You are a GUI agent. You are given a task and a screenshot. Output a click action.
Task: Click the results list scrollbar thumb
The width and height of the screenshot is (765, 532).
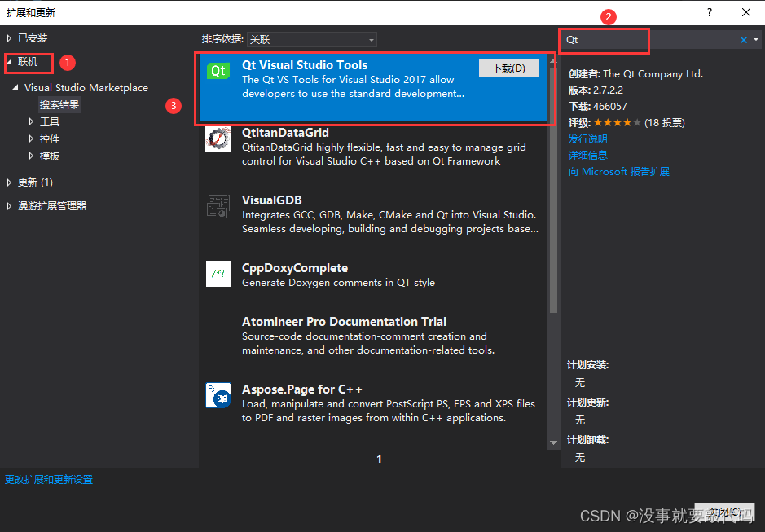pos(553,191)
